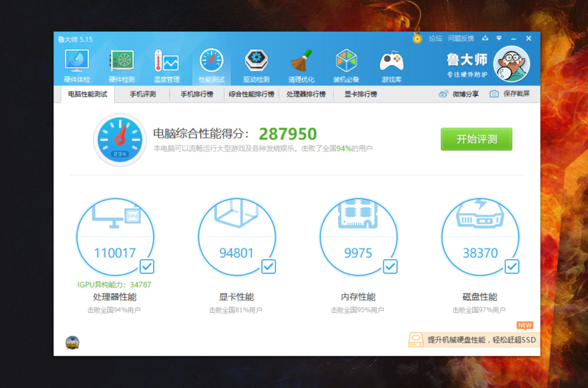Click the speedometer score gauge dial
The width and height of the screenshot is (588, 388).
click(120, 140)
